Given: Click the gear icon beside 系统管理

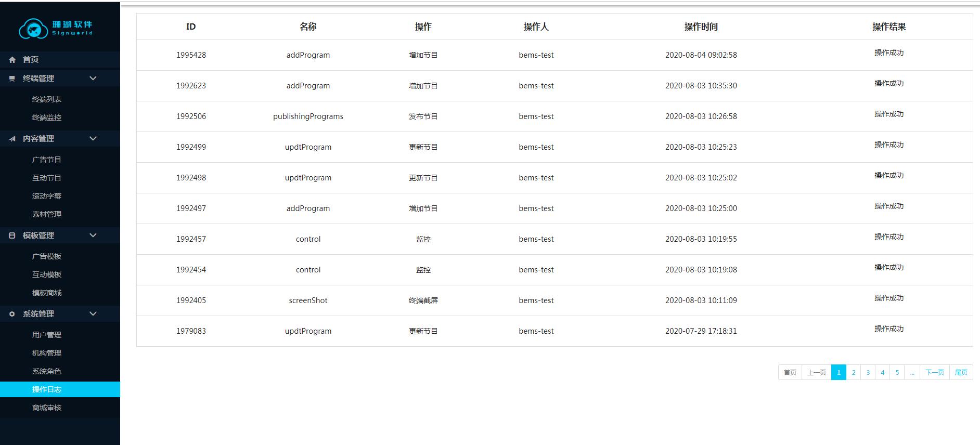Looking at the screenshot, I should tap(12, 314).
